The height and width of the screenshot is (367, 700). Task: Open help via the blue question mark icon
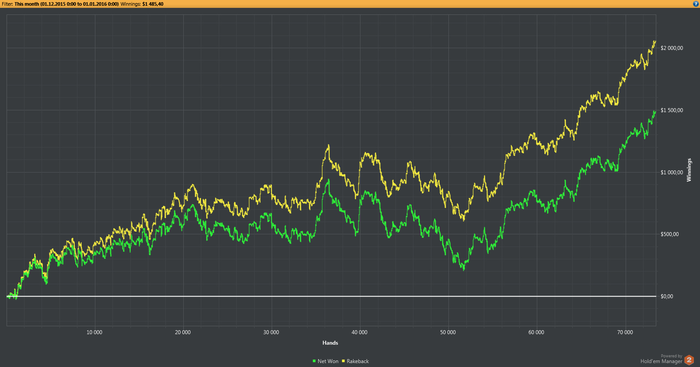[x=696, y=4]
